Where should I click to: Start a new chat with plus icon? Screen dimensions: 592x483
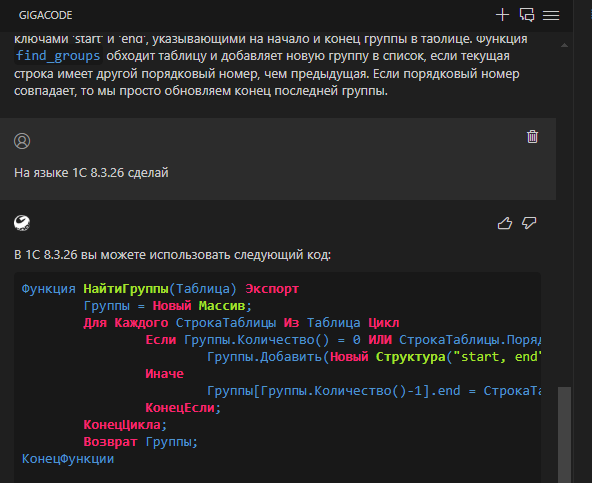(x=502, y=15)
